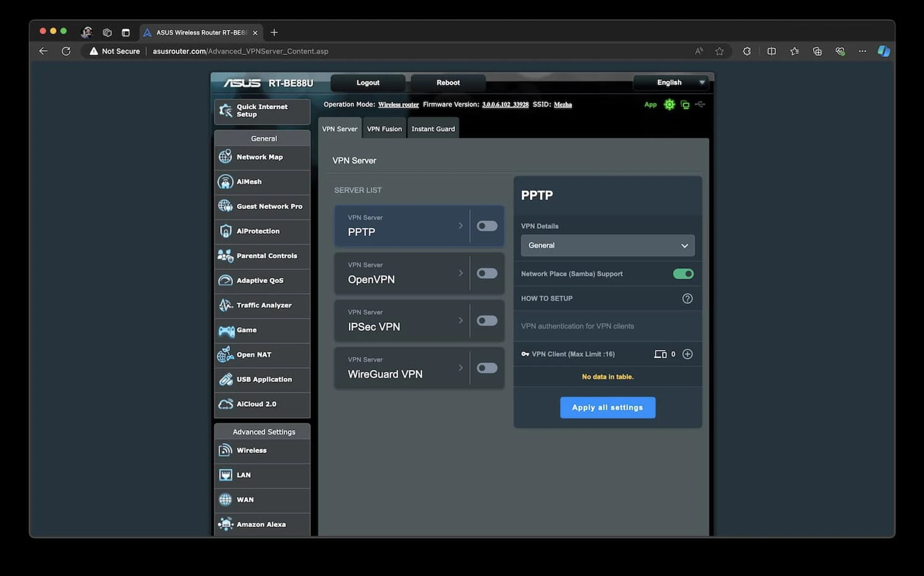Bookmark page with star icon
This screenshot has width=924, height=576.
point(719,51)
